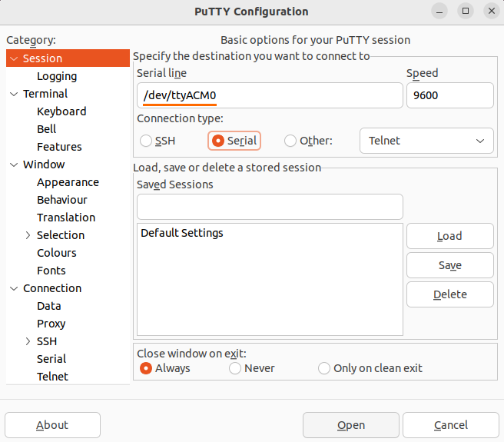Select the Keyboard settings item

tap(61, 111)
